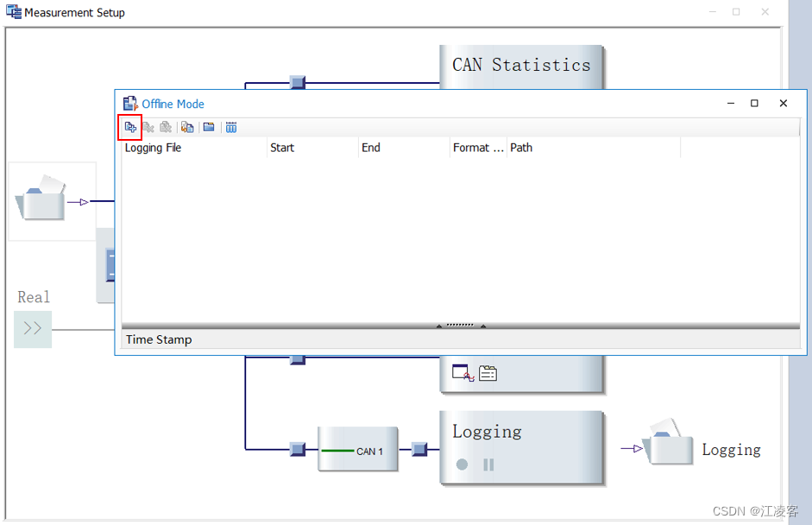Image resolution: width=812 pixels, height=525 pixels.
Task: Click the remove all logging files icon
Action: point(166,127)
